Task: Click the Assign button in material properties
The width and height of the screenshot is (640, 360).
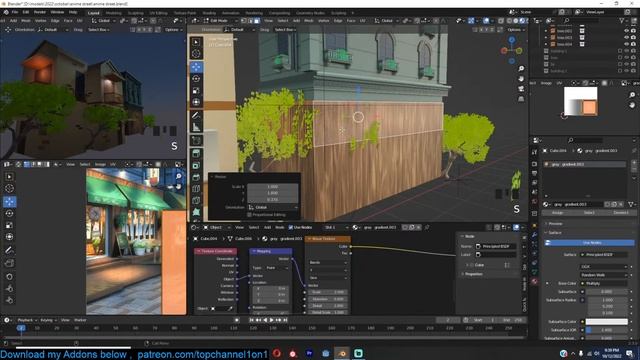Action: click(557, 213)
